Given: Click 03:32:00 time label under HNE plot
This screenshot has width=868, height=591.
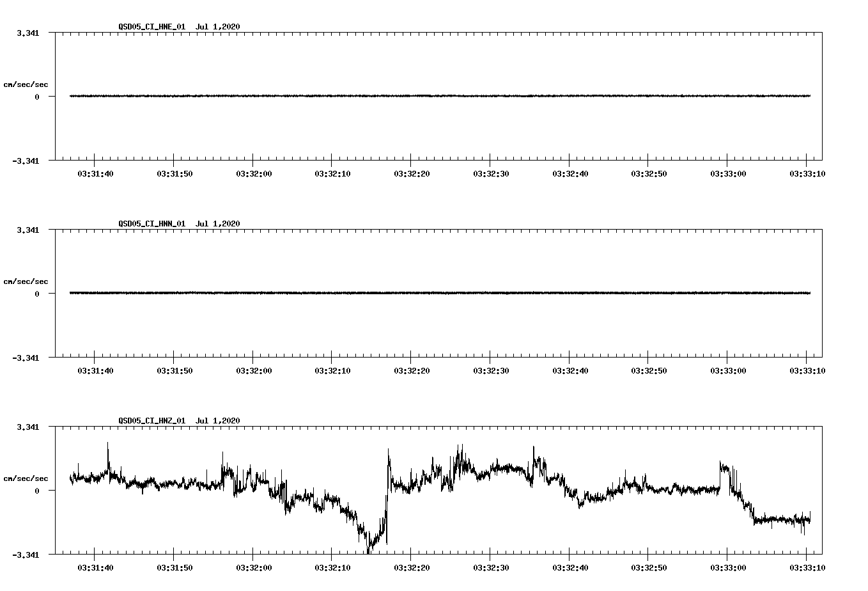Looking at the screenshot, I should 254,173.
